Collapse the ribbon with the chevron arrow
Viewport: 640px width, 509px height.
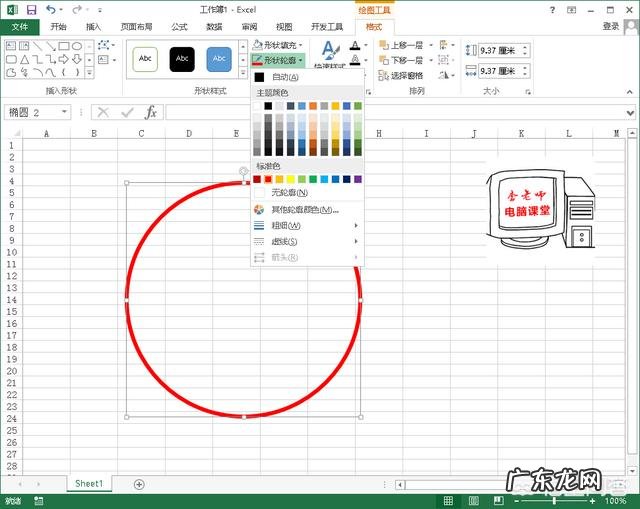(629, 92)
